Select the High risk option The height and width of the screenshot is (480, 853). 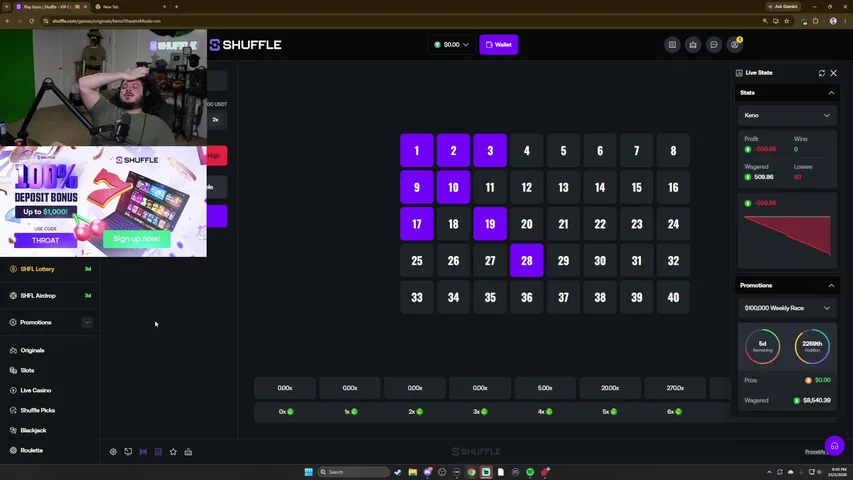coord(217,156)
